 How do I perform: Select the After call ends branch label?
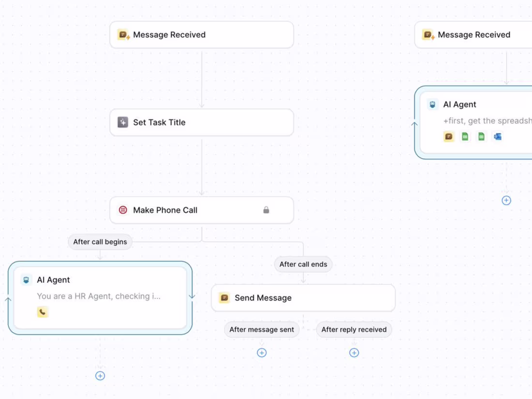(x=303, y=264)
